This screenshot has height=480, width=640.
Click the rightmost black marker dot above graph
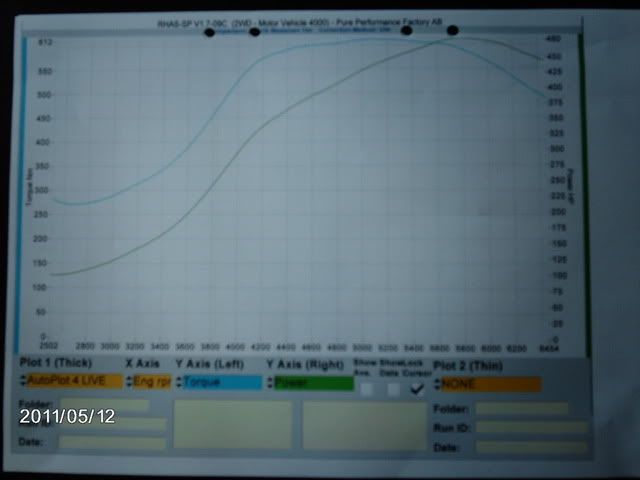pos(452,31)
